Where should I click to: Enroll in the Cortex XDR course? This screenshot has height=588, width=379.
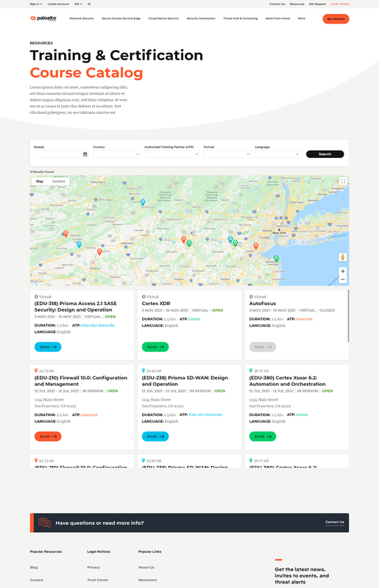click(155, 347)
